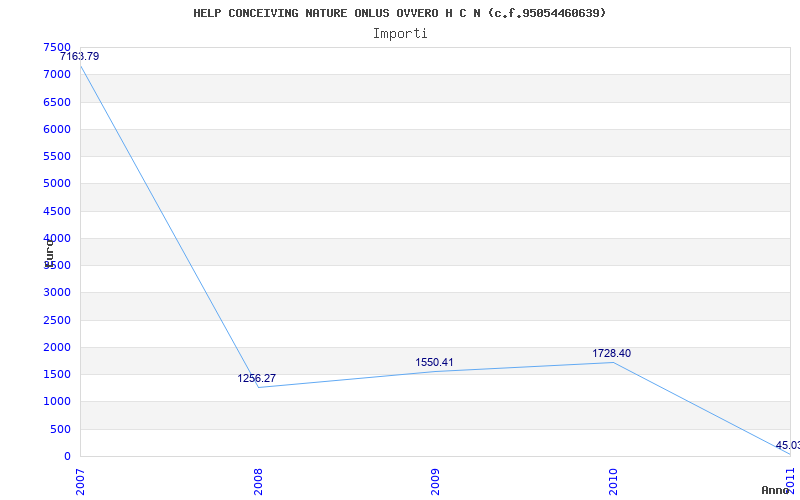800x500 pixels.
Task: Click the 7000 y-axis value
Action: [x=57, y=75]
